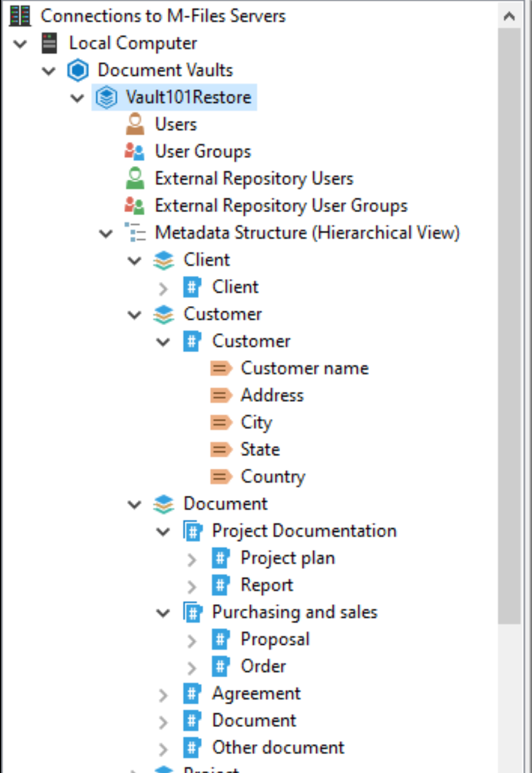Click the Purchasing and sales group icon
The height and width of the screenshot is (773, 532).
pos(193,613)
